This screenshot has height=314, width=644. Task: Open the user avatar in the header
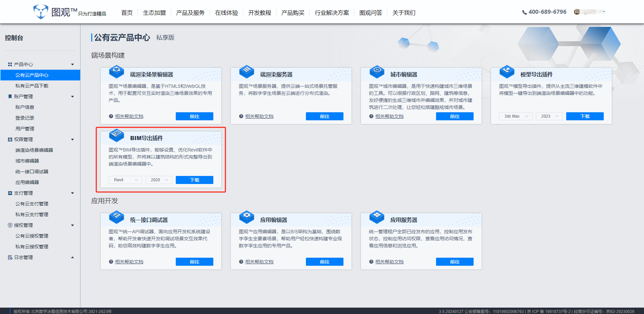pyautogui.click(x=577, y=12)
